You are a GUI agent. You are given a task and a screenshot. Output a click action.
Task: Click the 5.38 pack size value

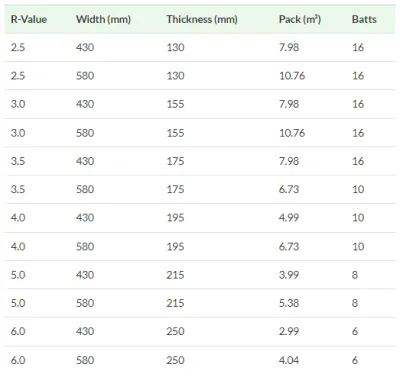point(289,303)
